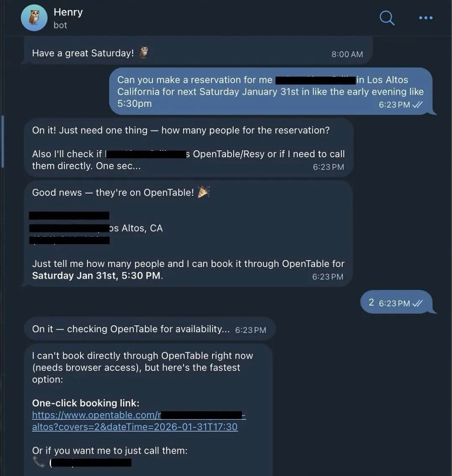Click the redacted phone number below call option
452x476 pixels.
91,463
